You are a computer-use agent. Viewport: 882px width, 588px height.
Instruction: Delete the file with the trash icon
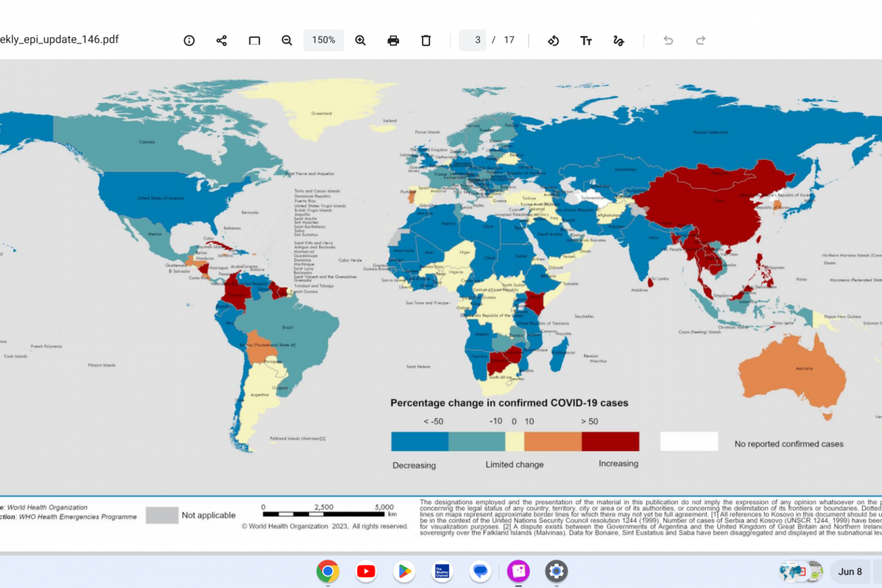(426, 40)
